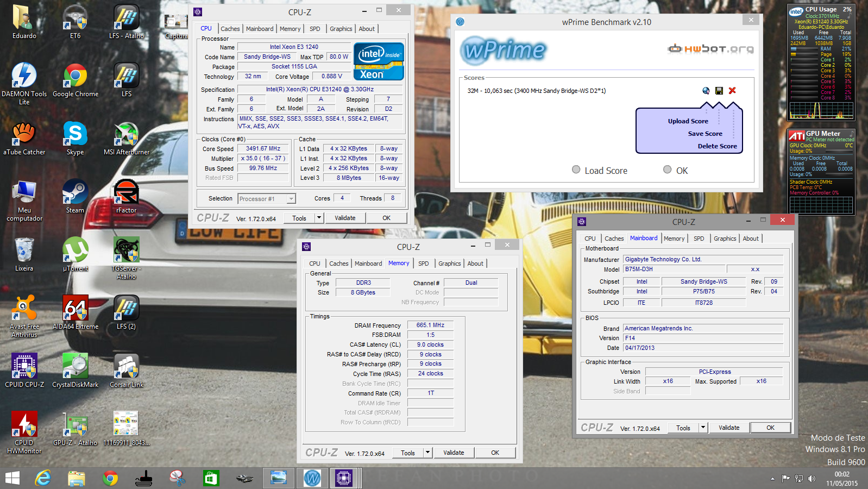
Task: Click the wPrime save score floppy icon
Action: (x=719, y=91)
